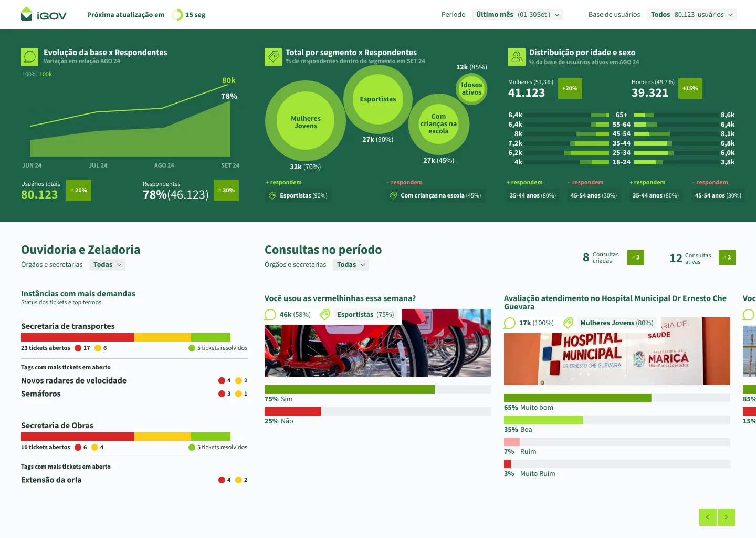
Task: Click the Extensão da orla tag
Action: point(51,480)
